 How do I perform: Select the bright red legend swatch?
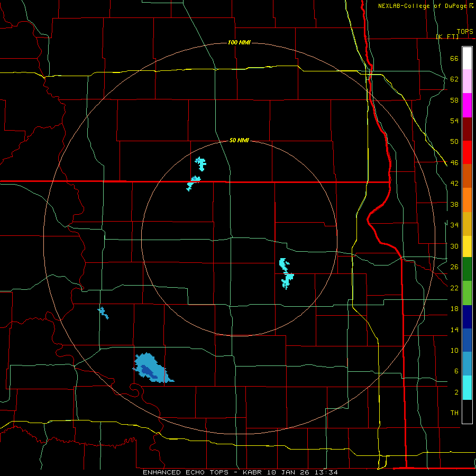tap(467, 152)
